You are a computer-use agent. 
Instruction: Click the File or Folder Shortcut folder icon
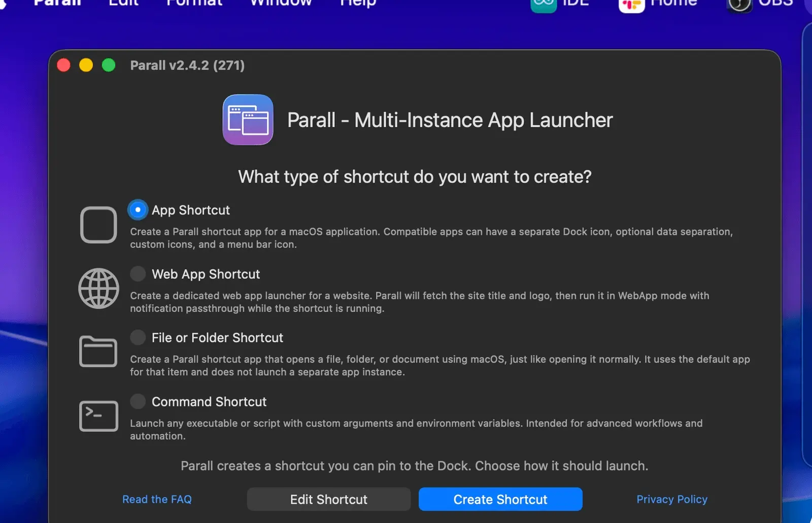click(98, 351)
